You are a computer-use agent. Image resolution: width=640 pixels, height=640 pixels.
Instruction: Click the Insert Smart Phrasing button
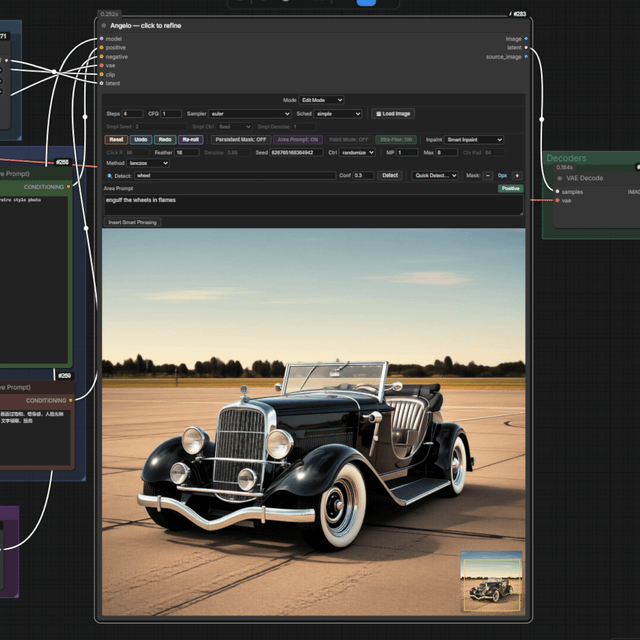point(132,222)
